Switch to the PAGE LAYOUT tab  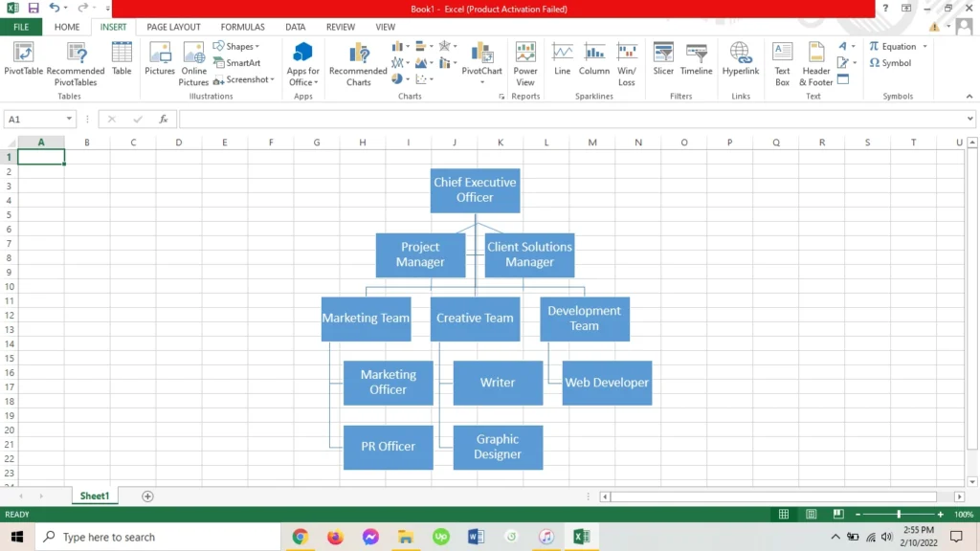point(174,27)
